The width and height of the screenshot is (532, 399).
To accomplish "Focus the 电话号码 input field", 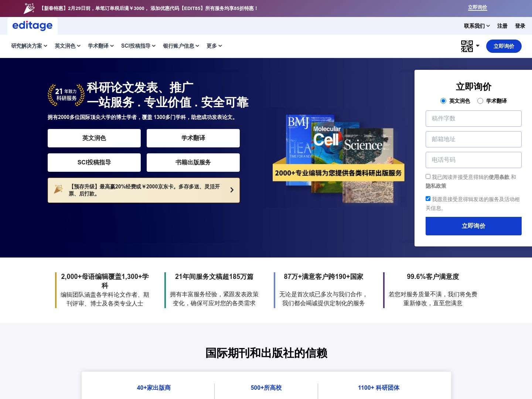I will (474, 160).
